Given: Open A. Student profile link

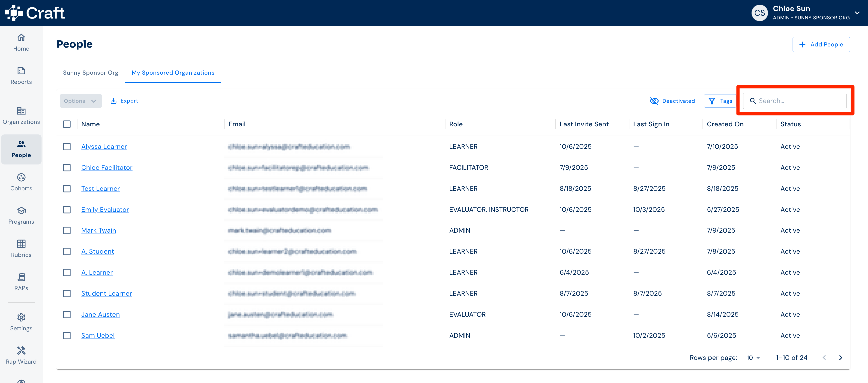Looking at the screenshot, I should pyautogui.click(x=97, y=251).
